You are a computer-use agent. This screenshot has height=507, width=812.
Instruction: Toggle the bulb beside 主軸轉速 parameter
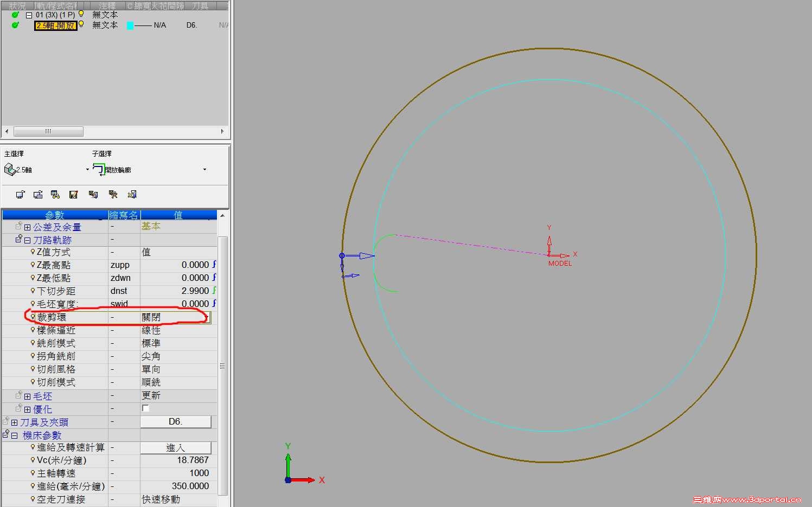pos(33,473)
